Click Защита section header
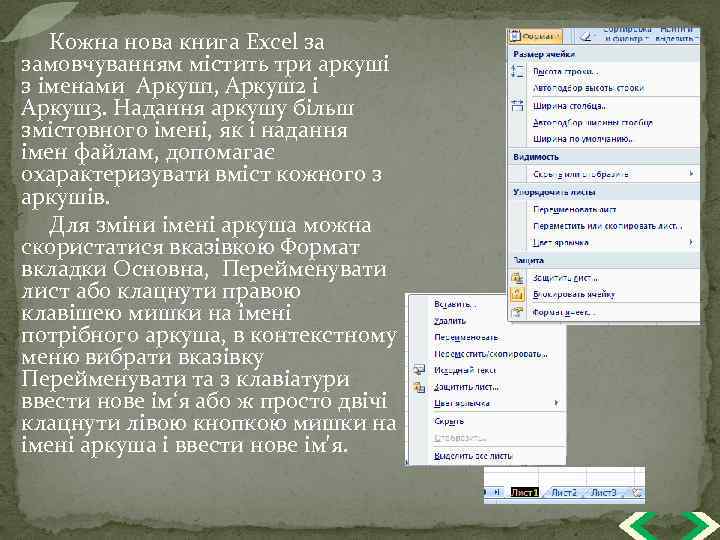The height and width of the screenshot is (540, 720). tap(528, 260)
